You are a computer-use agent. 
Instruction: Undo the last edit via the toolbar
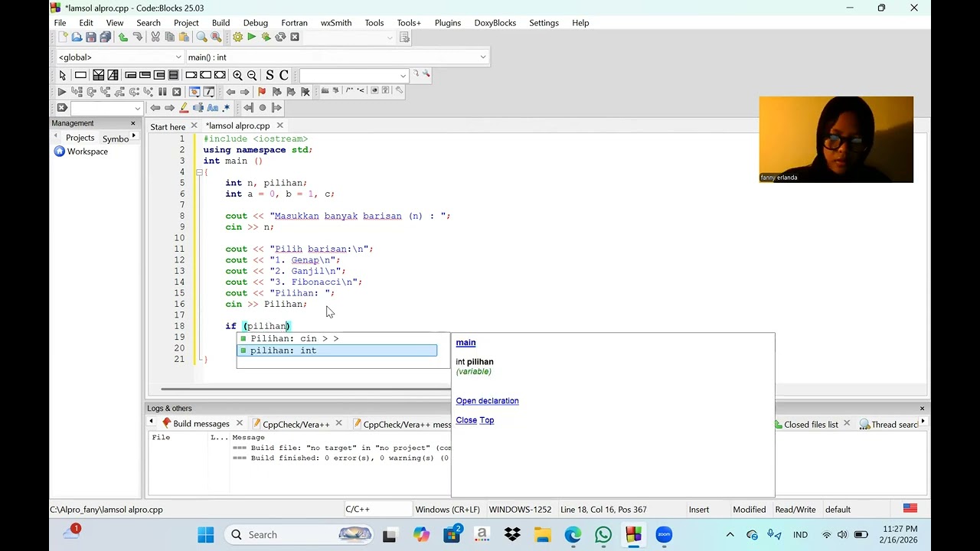click(x=122, y=37)
